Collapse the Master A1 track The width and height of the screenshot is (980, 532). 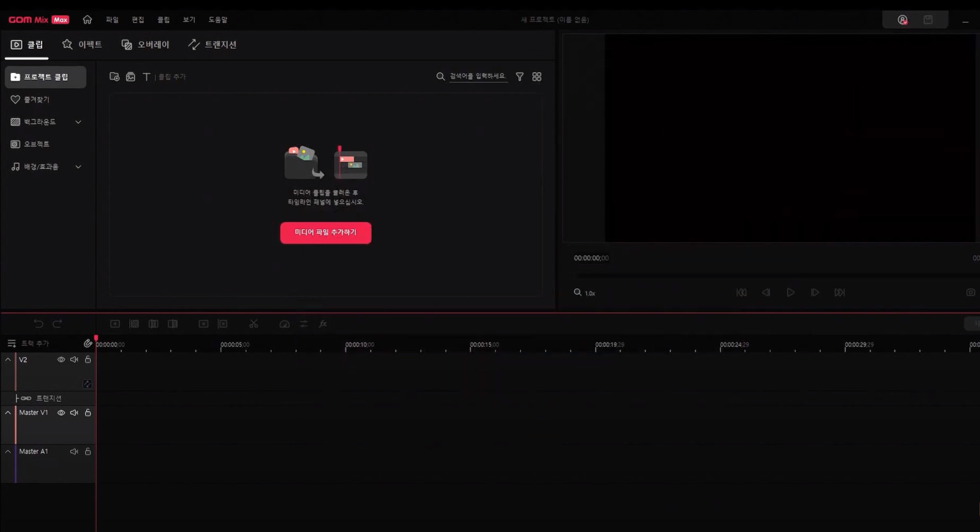[x=8, y=452]
